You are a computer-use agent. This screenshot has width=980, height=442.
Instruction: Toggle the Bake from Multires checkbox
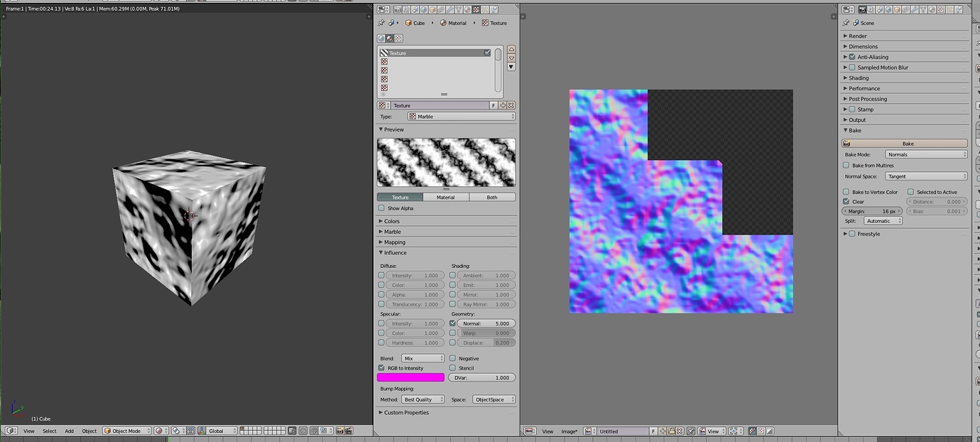tap(846, 165)
